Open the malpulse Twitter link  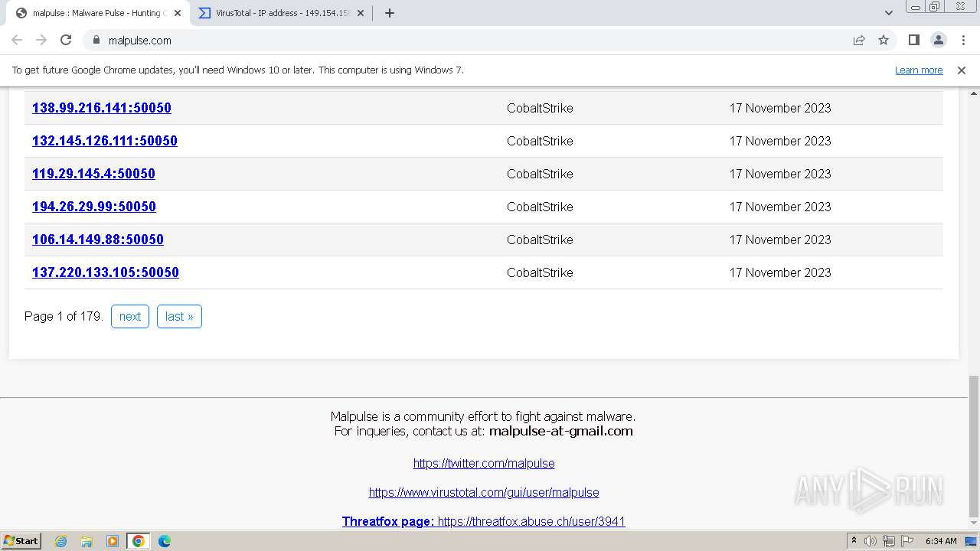click(484, 464)
